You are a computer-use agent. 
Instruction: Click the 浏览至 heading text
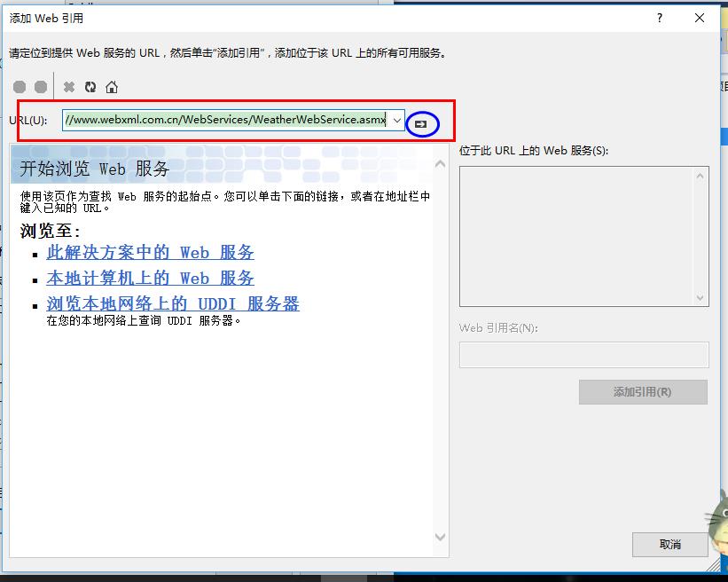[x=51, y=231]
